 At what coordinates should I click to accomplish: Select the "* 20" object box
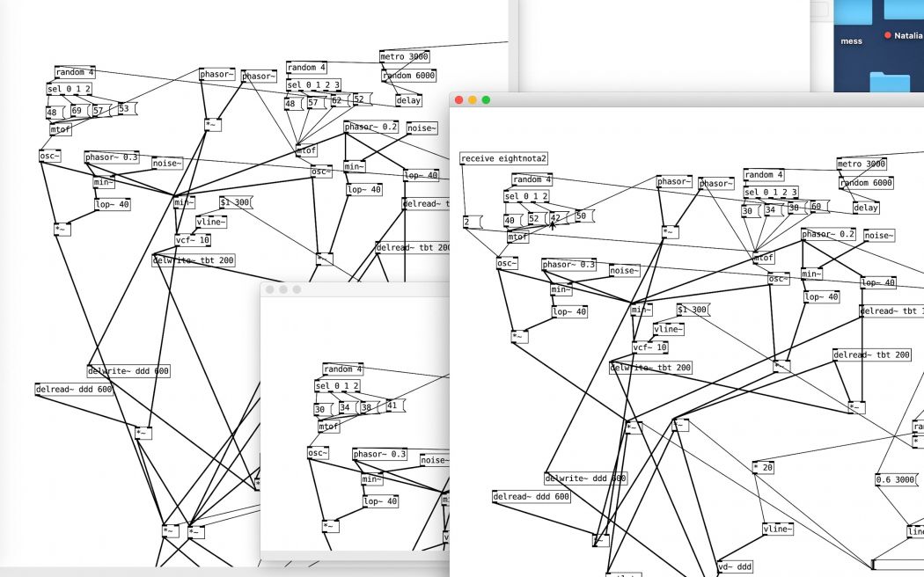coord(763,467)
